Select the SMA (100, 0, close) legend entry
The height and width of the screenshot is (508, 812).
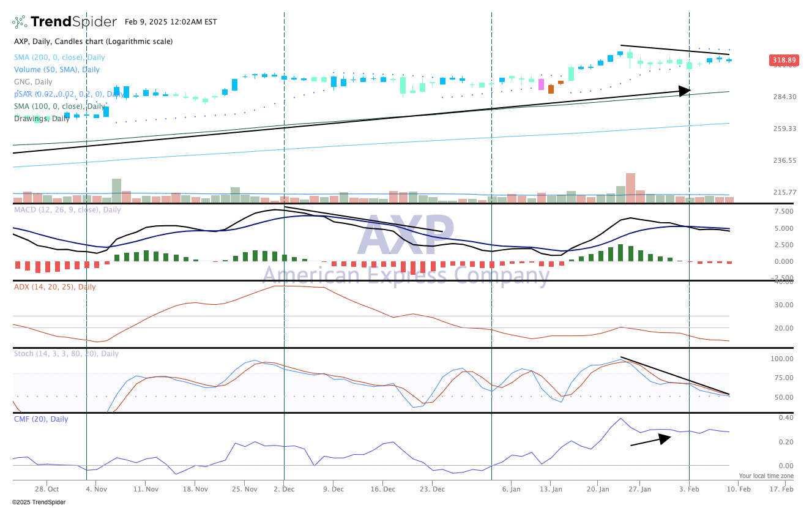tap(59, 106)
